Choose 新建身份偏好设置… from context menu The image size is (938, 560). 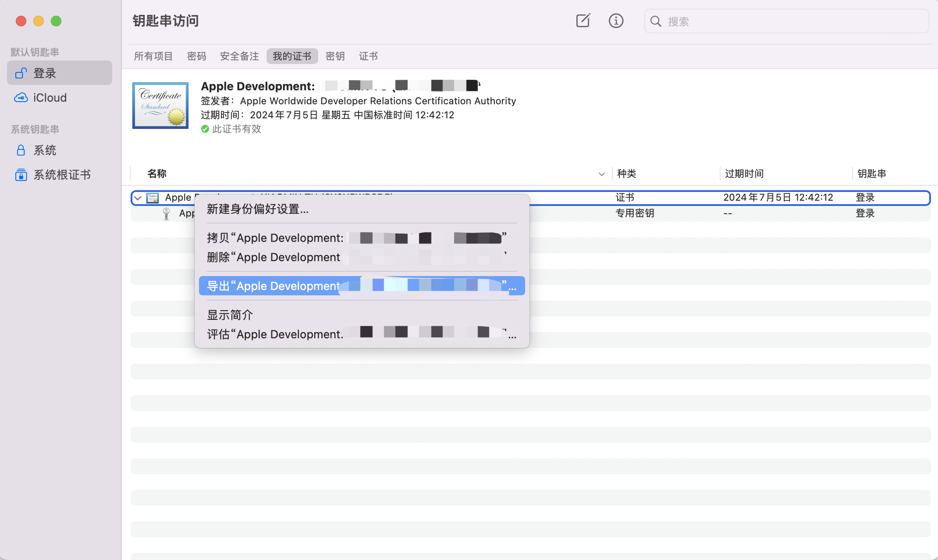tap(362, 209)
